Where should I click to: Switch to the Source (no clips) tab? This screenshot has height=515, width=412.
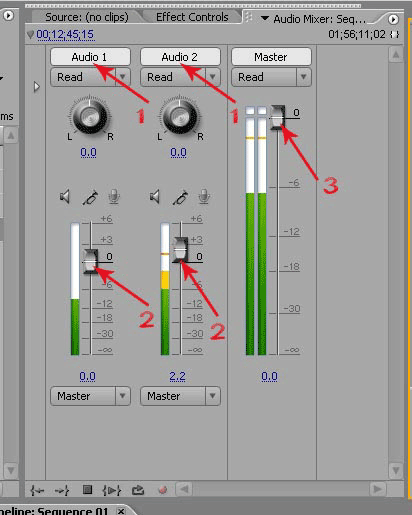(87, 17)
